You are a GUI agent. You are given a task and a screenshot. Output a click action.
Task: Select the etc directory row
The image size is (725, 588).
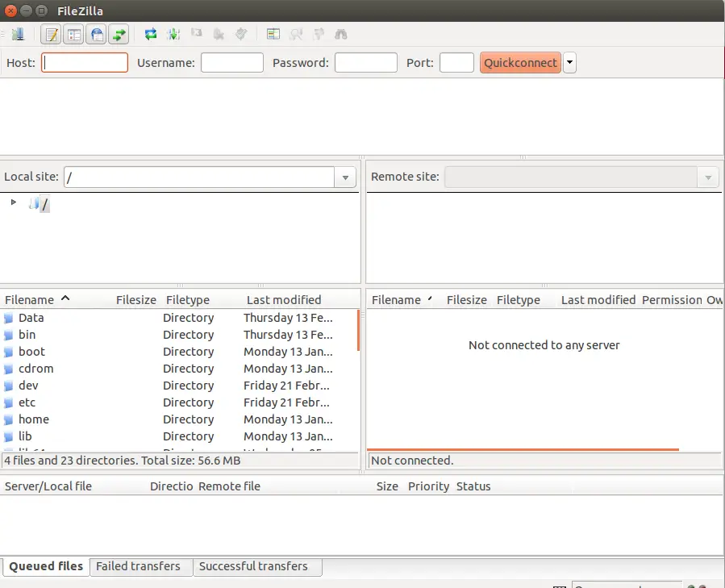pyautogui.click(x=178, y=402)
